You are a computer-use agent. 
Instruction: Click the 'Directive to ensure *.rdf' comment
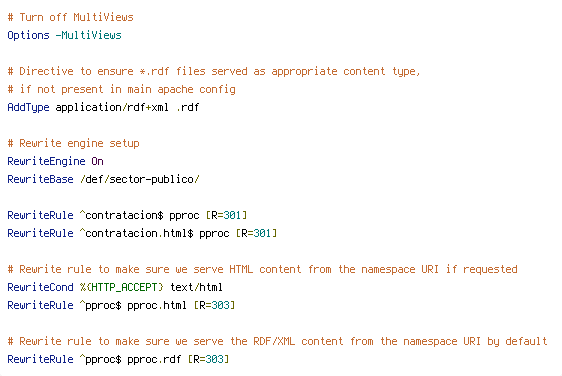point(214,71)
